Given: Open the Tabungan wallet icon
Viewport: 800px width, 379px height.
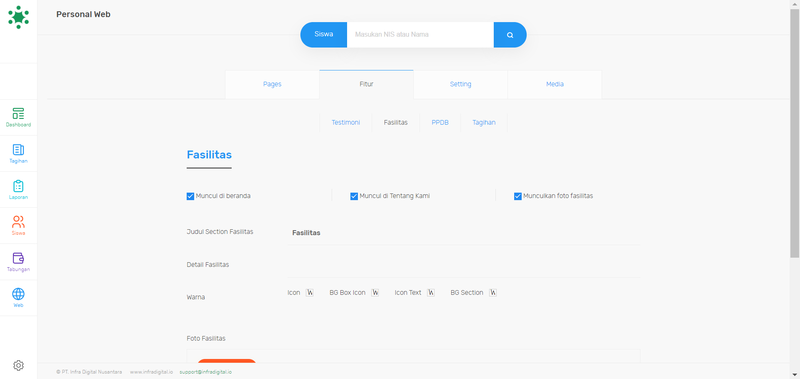Looking at the screenshot, I should point(18,262).
